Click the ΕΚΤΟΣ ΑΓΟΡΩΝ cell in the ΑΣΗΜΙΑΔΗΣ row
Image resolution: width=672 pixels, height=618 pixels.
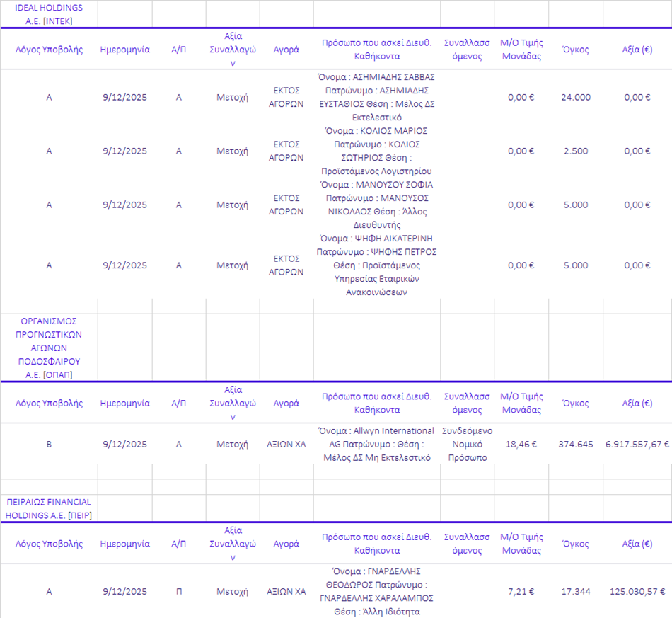pyautogui.click(x=286, y=97)
